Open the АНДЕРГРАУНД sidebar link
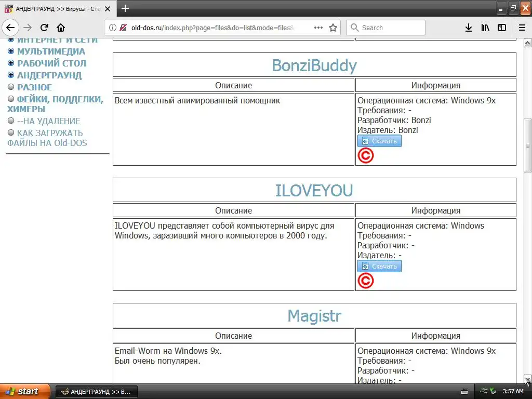 [x=49, y=75]
